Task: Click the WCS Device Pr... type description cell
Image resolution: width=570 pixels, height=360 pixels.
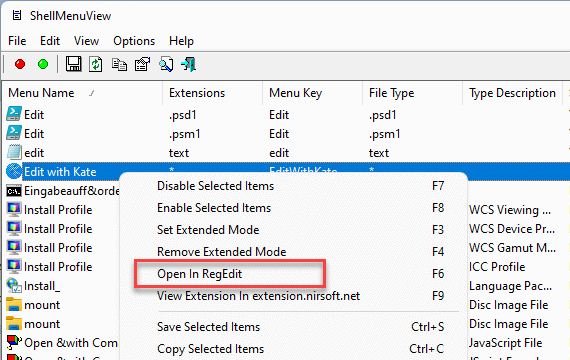Action: coord(512,229)
